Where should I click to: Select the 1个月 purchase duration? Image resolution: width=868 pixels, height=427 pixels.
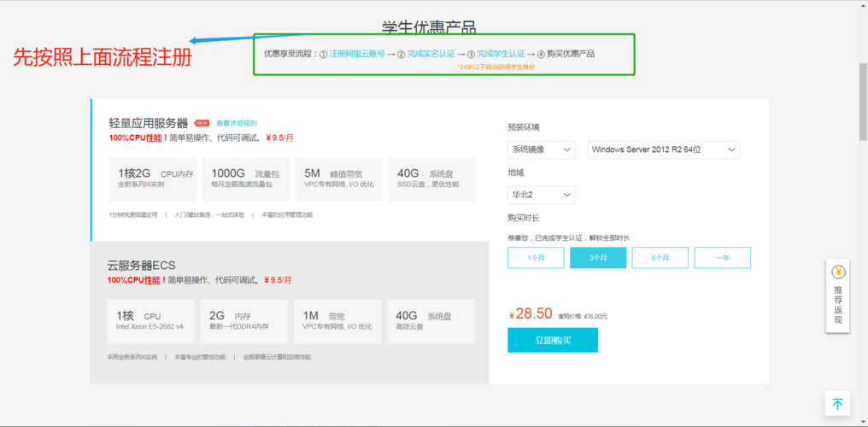point(536,258)
